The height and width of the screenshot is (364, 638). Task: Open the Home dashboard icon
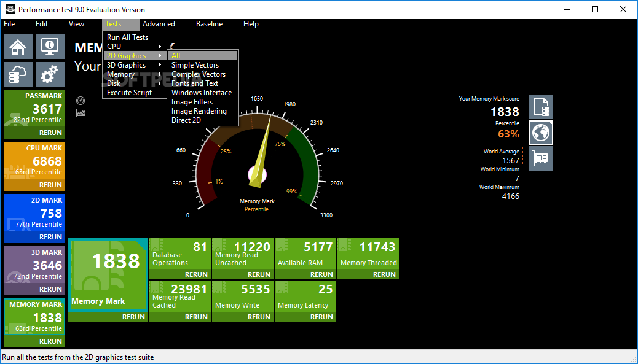tap(18, 47)
